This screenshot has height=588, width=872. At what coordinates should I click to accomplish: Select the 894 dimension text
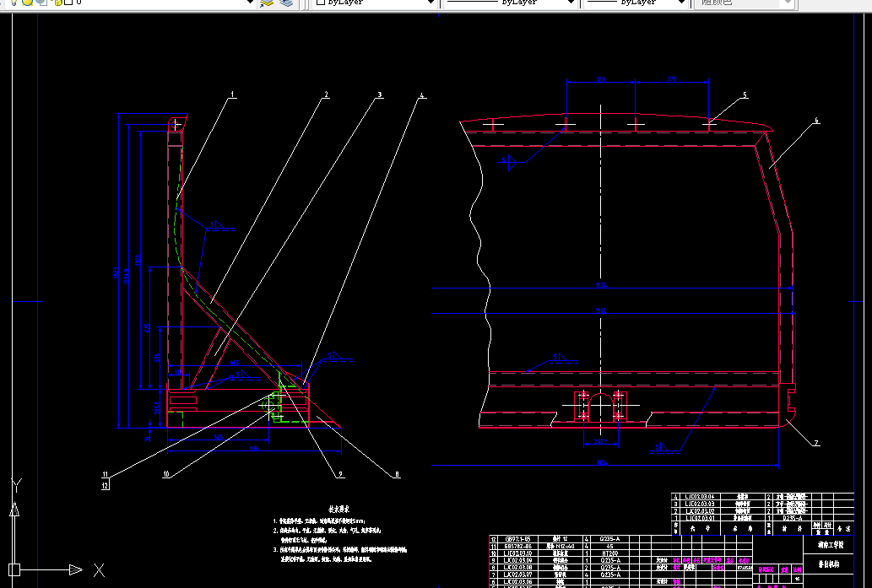click(x=253, y=449)
